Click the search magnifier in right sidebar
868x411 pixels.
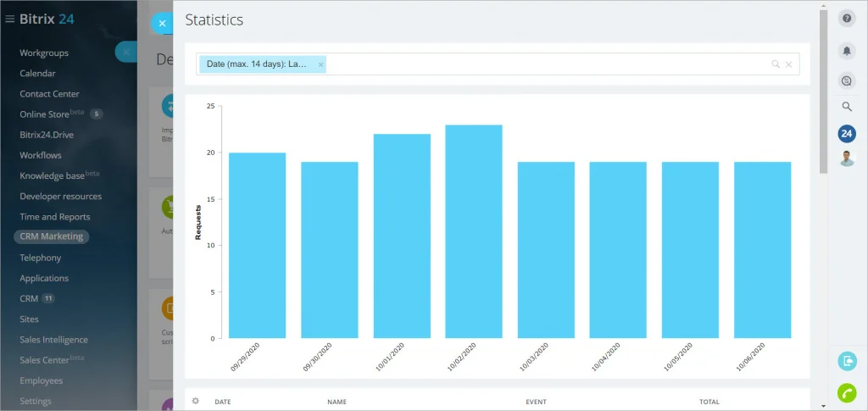[x=847, y=107]
